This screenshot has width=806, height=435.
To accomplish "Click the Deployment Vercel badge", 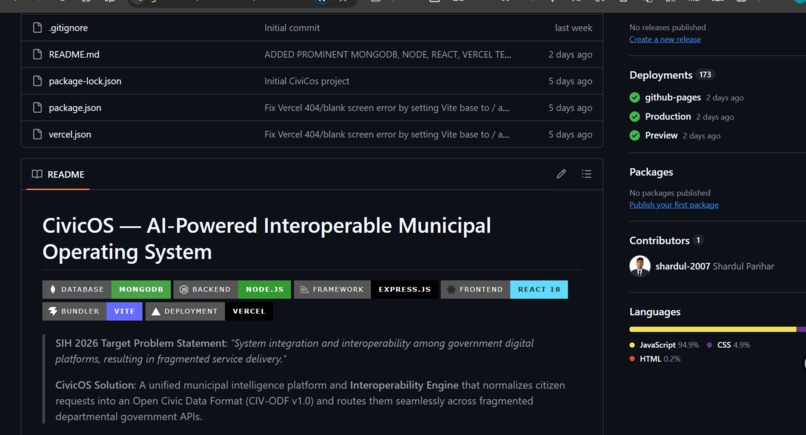I will pos(209,311).
